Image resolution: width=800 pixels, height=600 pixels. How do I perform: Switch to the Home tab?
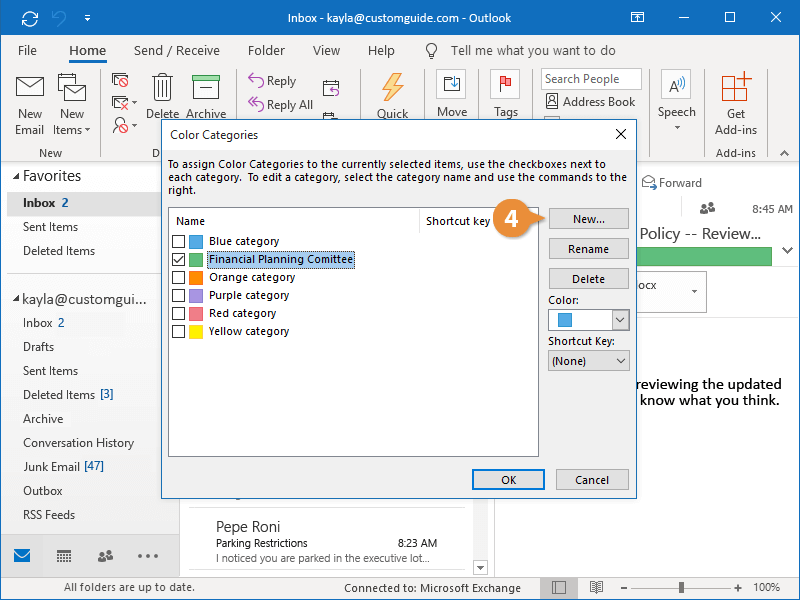point(88,51)
